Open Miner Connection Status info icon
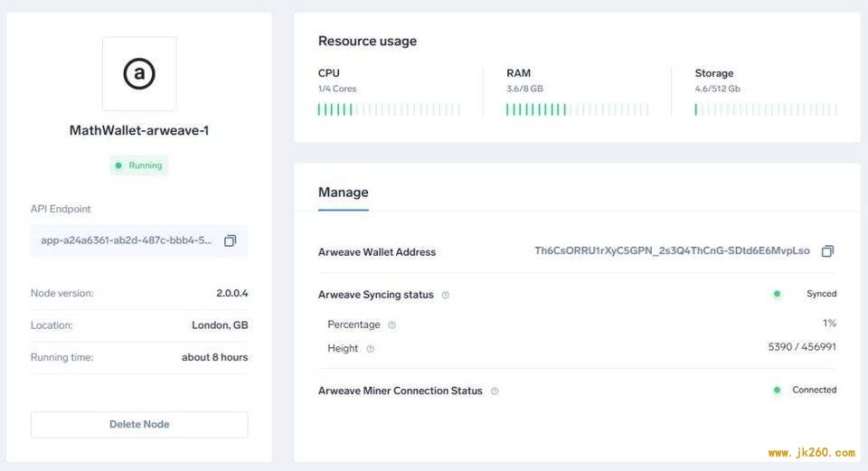 click(495, 391)
